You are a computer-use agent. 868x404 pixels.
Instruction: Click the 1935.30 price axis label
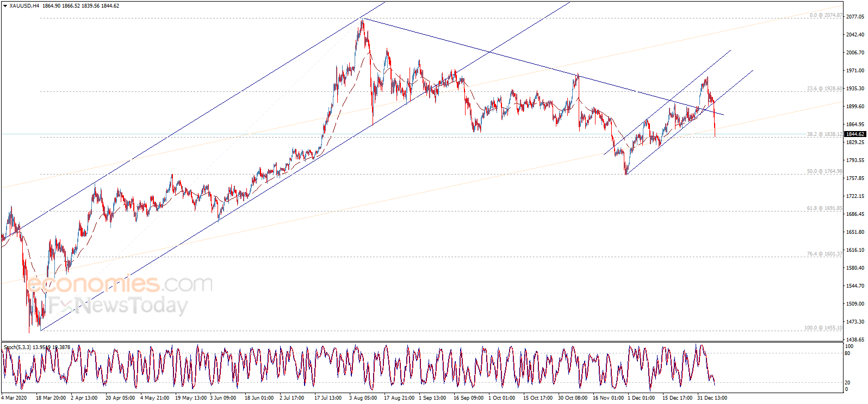pyautogui.click(x=855, y=89)
